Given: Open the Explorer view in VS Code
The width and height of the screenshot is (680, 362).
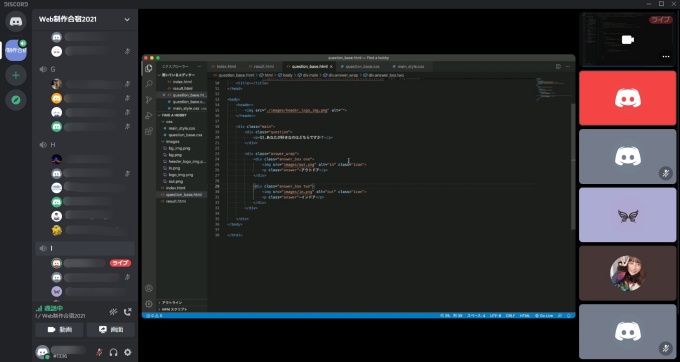Looking at the screenshot, I should 149,68.
